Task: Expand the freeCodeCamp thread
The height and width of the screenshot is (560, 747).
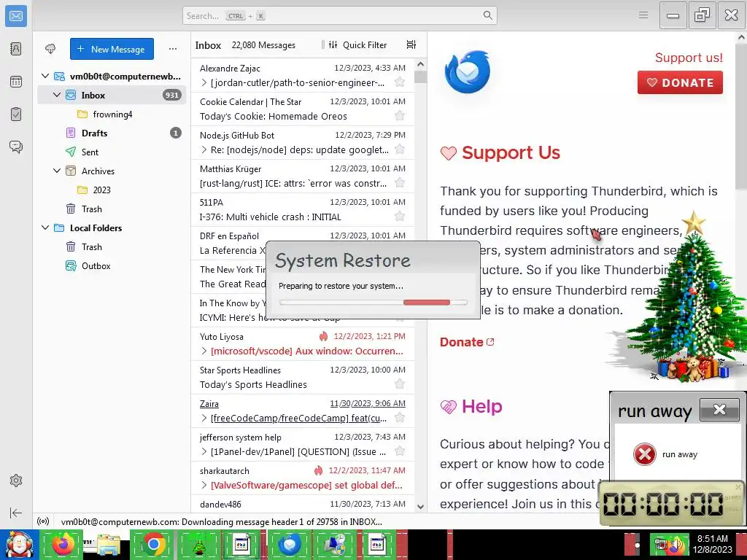Action: click(x=204, y=418)
